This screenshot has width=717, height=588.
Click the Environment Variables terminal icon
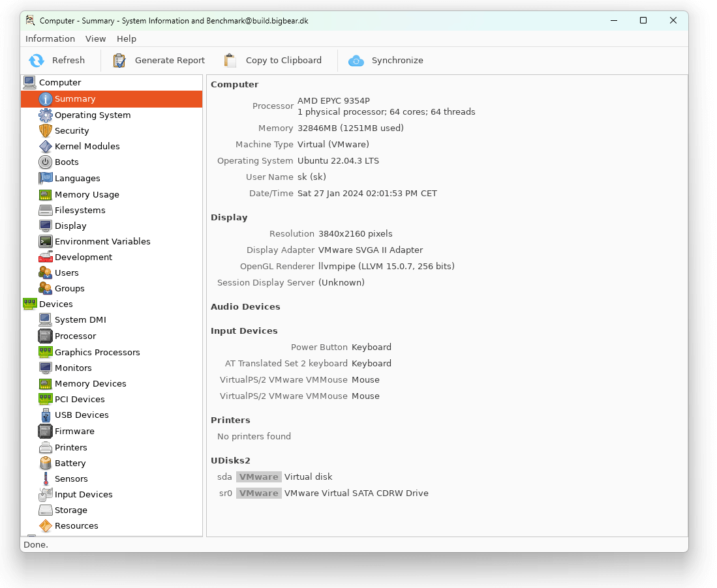click(45, 241)
